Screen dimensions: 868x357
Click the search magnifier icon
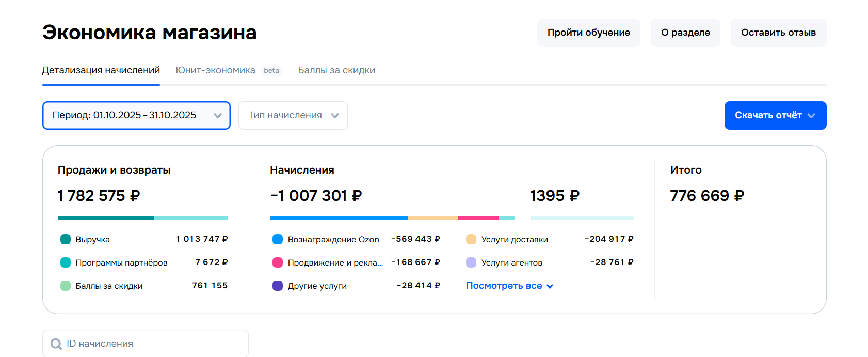pyautogui.click(x=56, y=344)
